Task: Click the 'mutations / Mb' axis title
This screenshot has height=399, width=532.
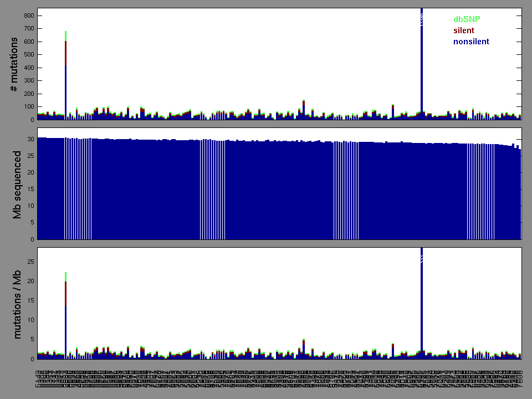Action: [x=17, y=303]
